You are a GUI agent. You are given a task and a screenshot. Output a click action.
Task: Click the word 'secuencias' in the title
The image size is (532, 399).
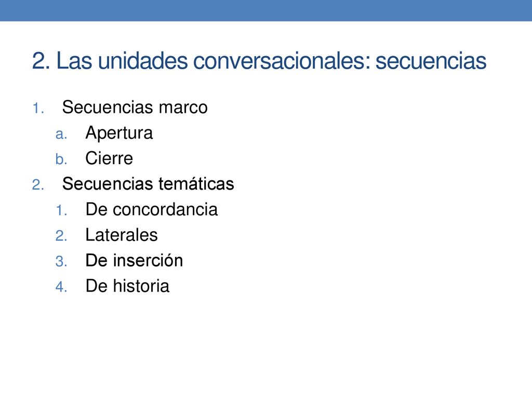(x=431, y=61)
